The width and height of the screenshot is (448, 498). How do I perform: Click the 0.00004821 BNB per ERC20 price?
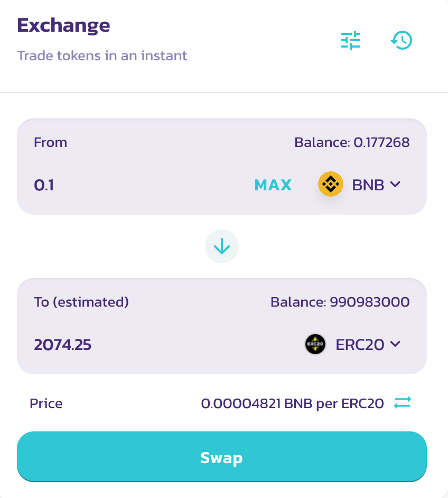[293, 404]
